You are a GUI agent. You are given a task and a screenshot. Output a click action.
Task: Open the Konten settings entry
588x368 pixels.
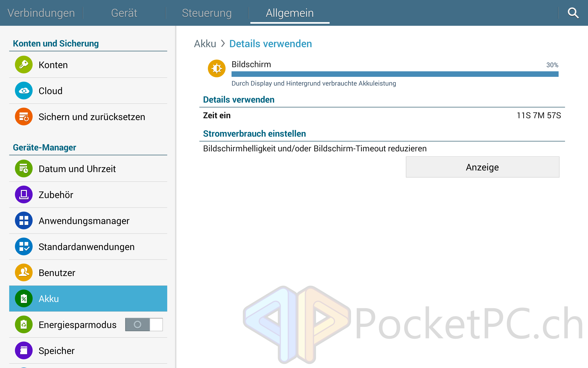(x=88, y=65)
